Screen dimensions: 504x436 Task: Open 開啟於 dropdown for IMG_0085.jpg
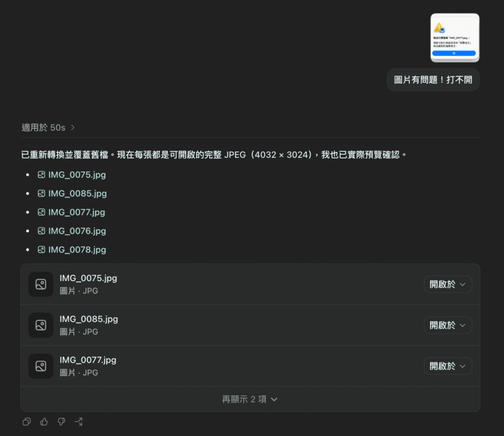(448, 325)
